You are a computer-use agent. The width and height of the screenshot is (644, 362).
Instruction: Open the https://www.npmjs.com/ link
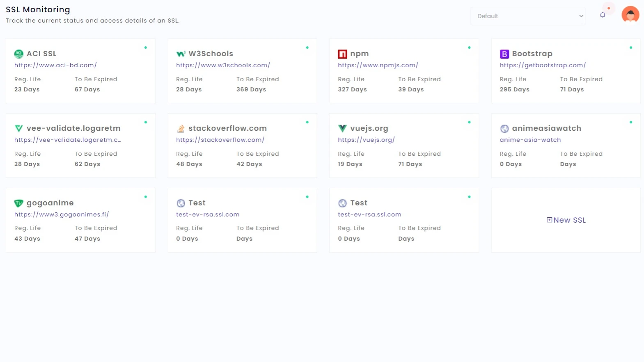[x=378, y=65]
